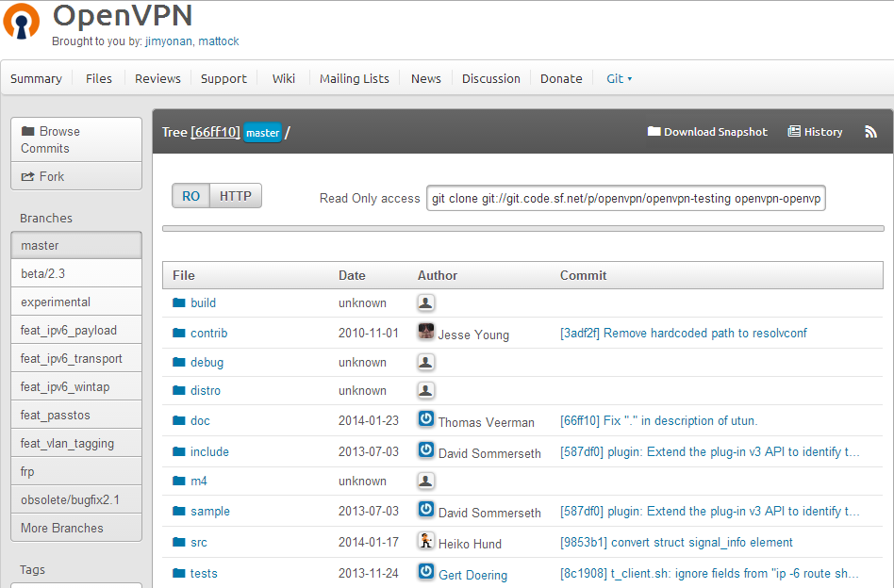Click the avatar in the include row
The image size is (894, 588).
point(426,449)
